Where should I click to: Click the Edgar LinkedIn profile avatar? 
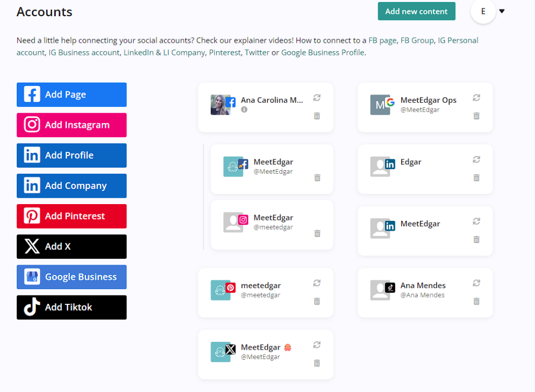[380, 167]
